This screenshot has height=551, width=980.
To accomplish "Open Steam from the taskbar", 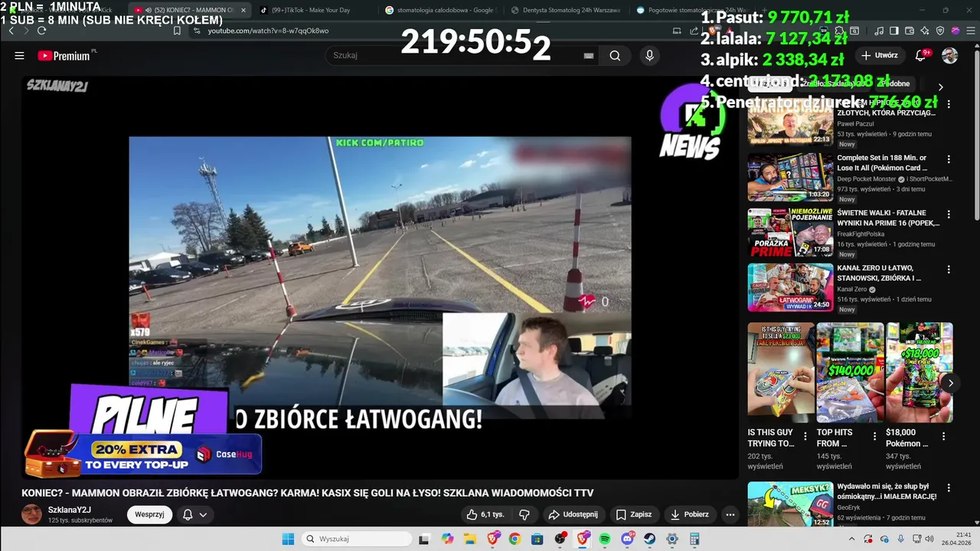I will tap(650, 539).
